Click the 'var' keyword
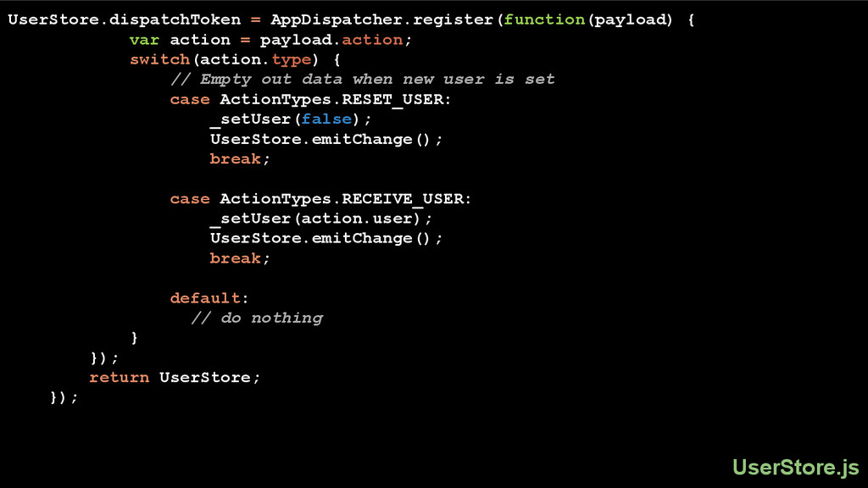 pyautogui.click(x=144, y=40)
